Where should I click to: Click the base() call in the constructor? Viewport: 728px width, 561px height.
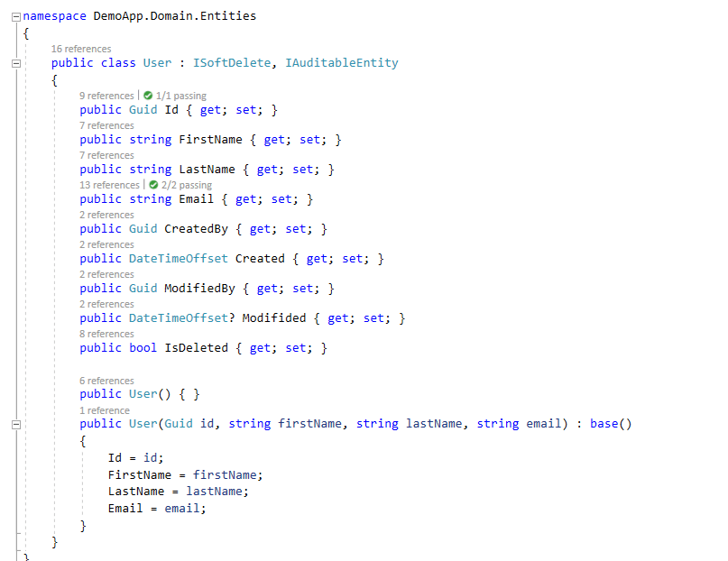610,424
